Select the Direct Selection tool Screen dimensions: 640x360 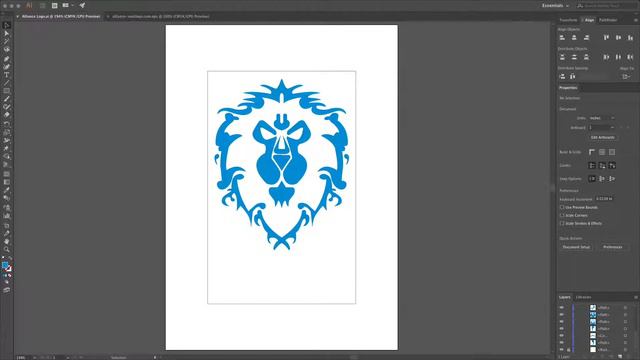click(x=7, y=33)
